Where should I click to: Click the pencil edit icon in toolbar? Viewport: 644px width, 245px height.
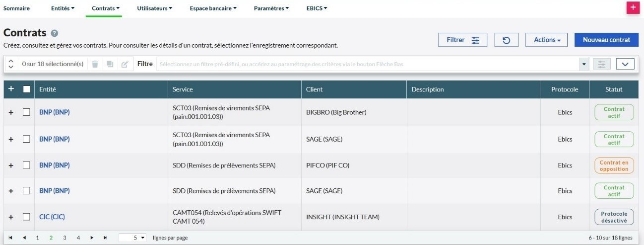pos(125,64)
